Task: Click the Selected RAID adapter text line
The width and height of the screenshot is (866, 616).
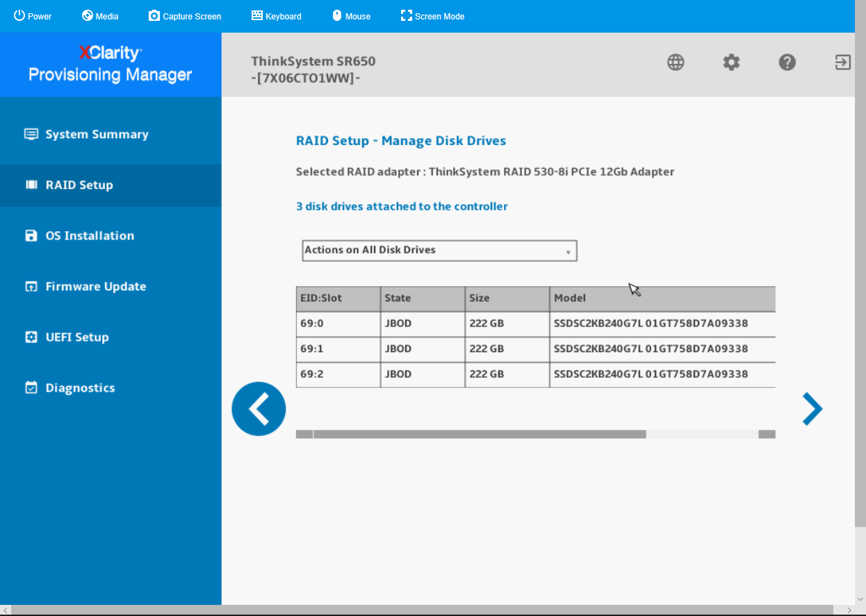Action: [485, 172]
